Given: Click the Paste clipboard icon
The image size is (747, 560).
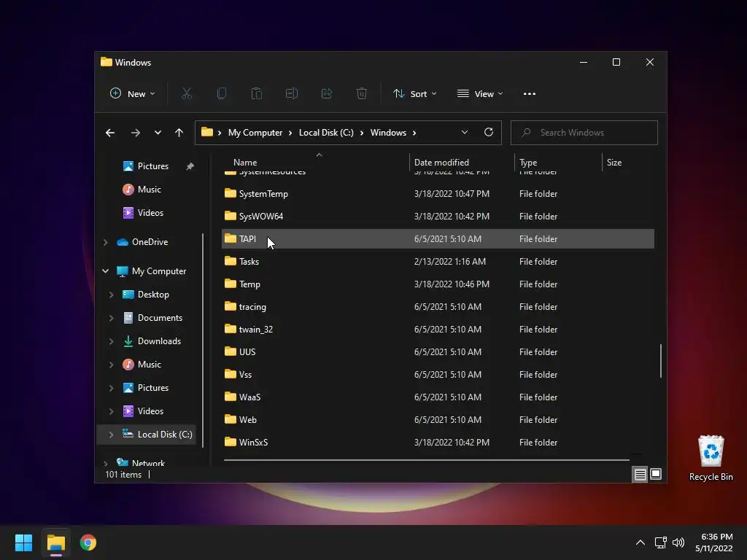Looking at the screenshot, I should tap(256, 94).
